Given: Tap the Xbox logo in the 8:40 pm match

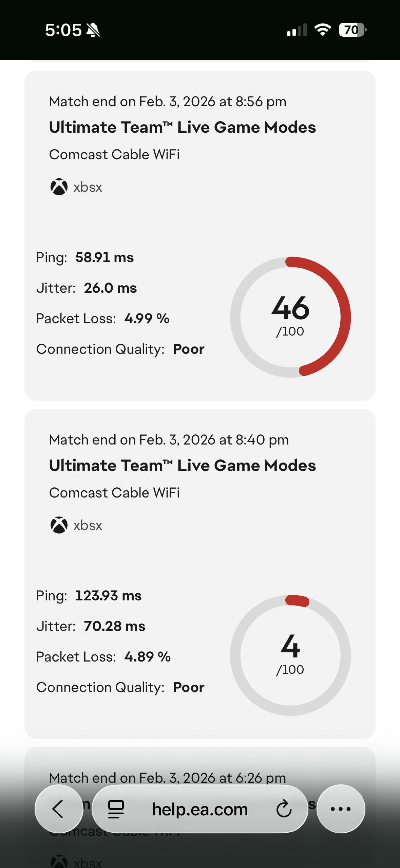Looking at the screenshot, I should click(59, 525).
